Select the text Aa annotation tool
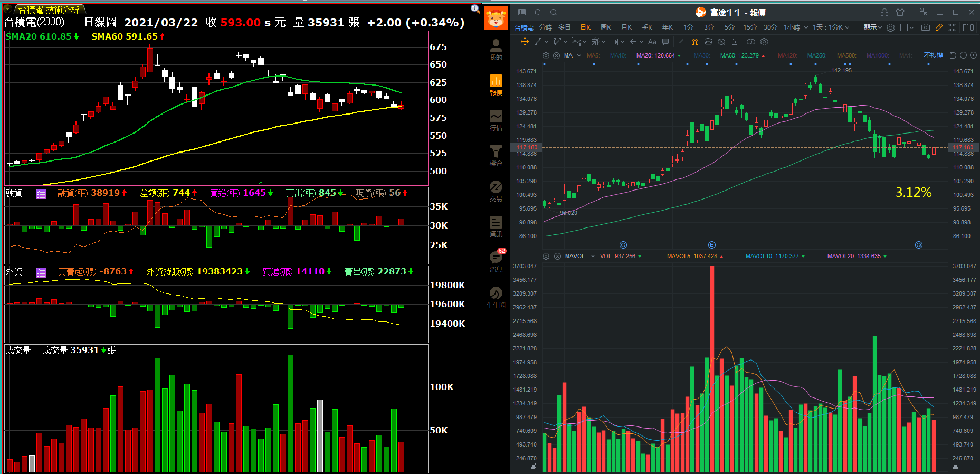 tap(652, 42)
